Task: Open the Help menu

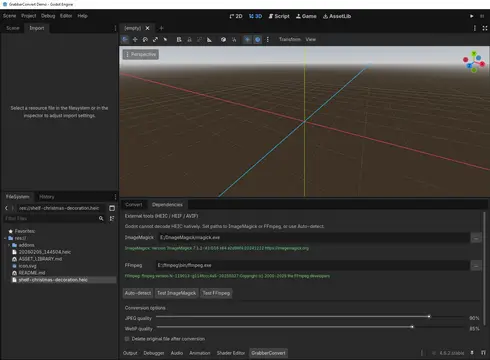Action: 82,16
